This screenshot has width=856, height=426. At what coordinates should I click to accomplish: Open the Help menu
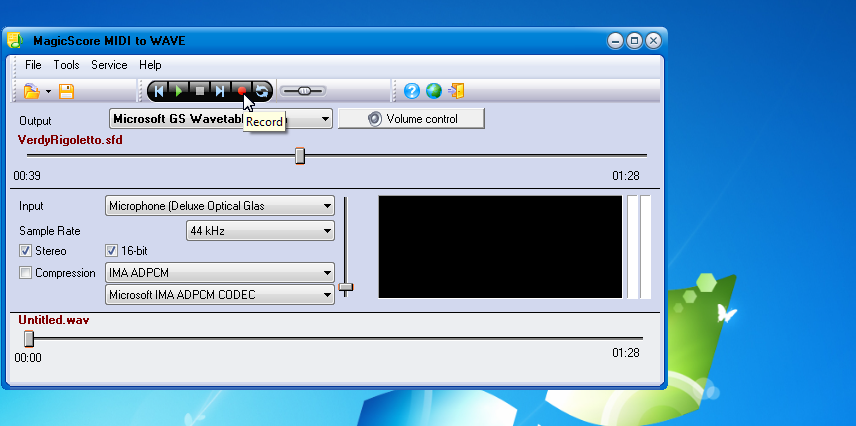click(150, 65)
